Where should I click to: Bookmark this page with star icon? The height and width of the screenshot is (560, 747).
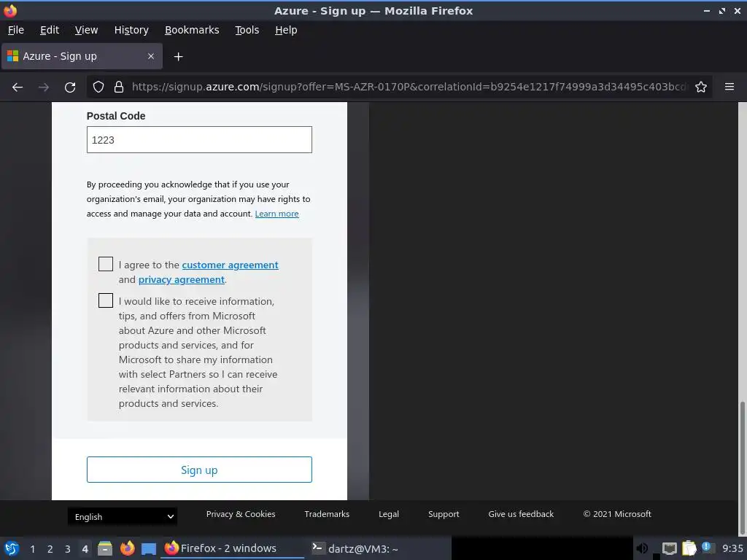701,87
